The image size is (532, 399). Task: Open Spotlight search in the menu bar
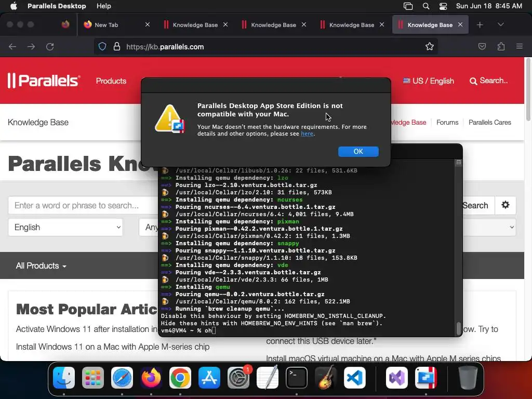click(x=426, y=6)
